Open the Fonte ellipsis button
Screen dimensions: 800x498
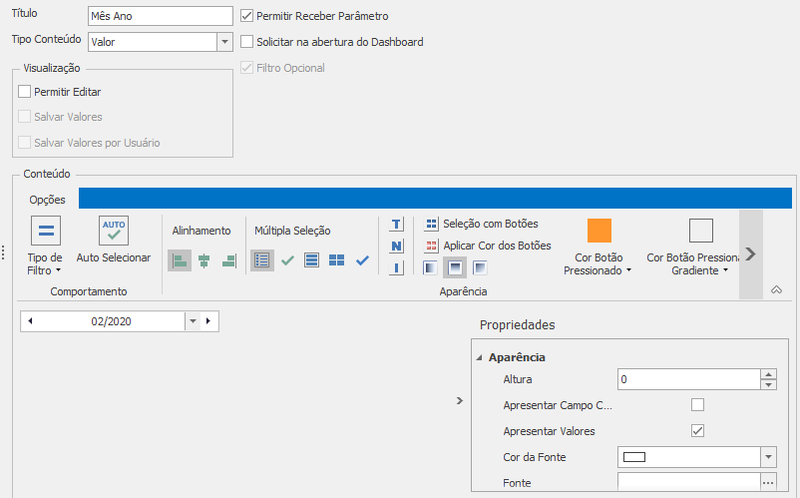tap(768, 483)
